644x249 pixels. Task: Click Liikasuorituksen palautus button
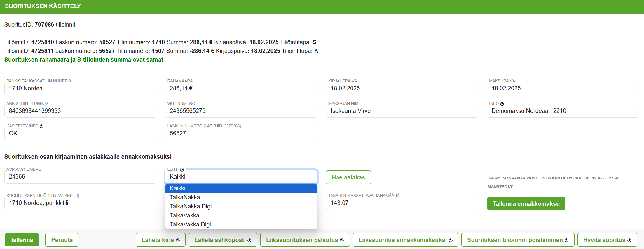tap(305, 240)
